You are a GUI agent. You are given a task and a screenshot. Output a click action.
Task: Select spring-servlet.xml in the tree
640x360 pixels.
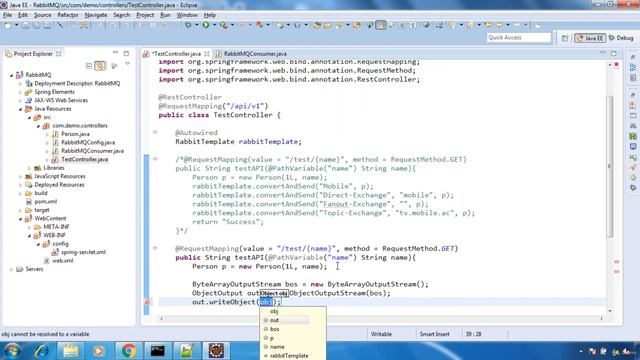83,252
